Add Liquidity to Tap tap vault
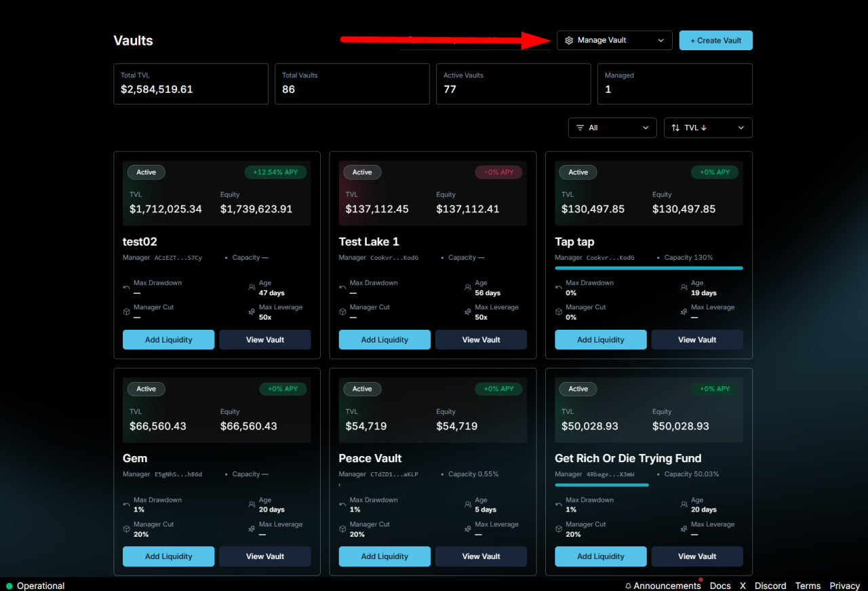 coord(600,339)
